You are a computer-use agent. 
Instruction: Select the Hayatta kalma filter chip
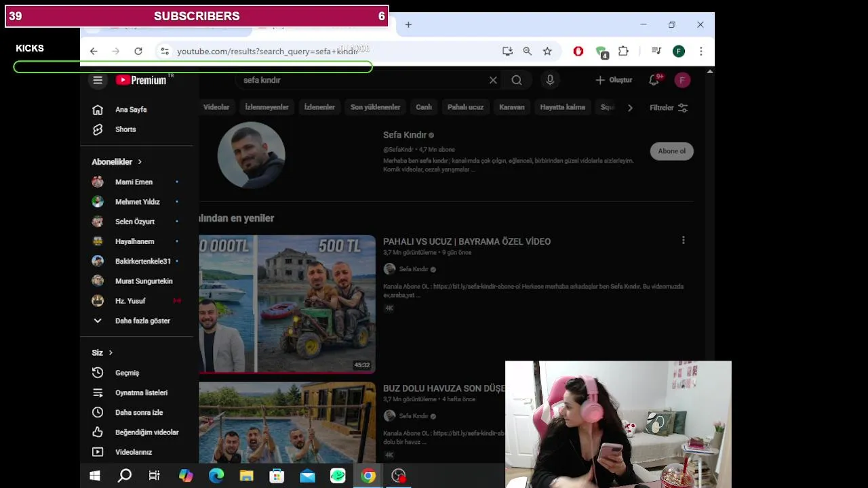pos(562,107)
